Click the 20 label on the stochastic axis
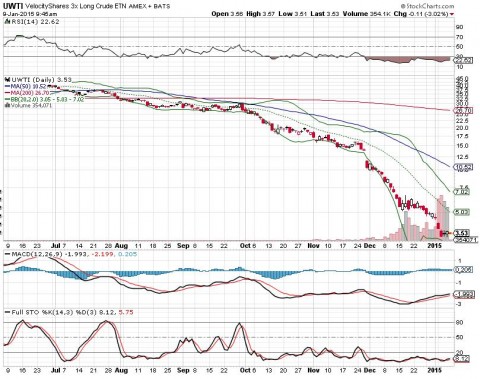The height and width of the screenshot is (379, 480). [460, 352]
